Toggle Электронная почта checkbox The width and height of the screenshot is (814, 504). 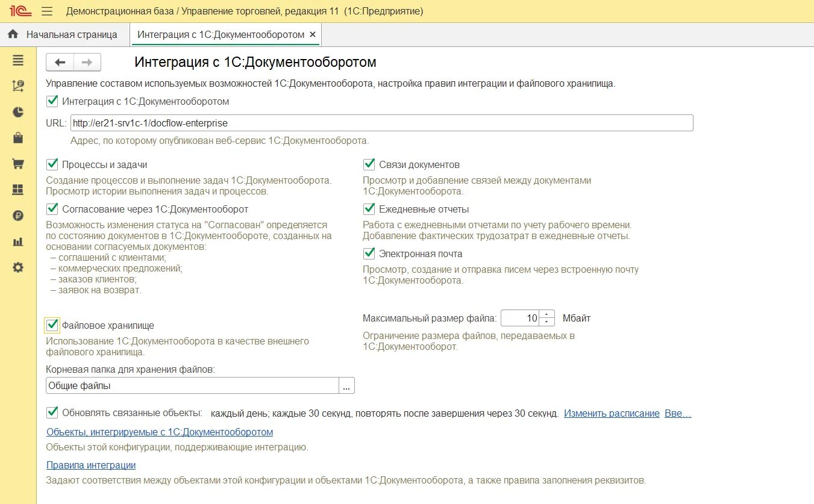pyautogui.click(x=369, y=254)
